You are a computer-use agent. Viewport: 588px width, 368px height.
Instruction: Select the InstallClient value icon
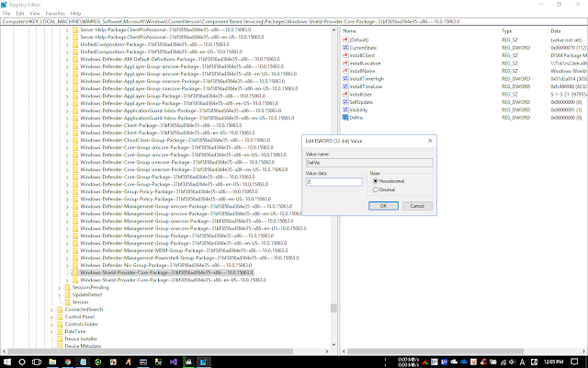click(345, 55)
